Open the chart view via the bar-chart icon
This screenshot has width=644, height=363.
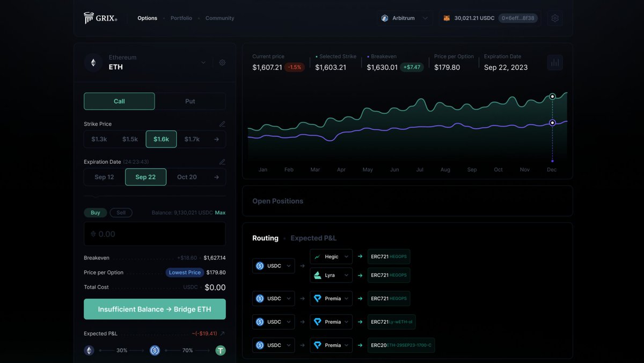point(555,62)
